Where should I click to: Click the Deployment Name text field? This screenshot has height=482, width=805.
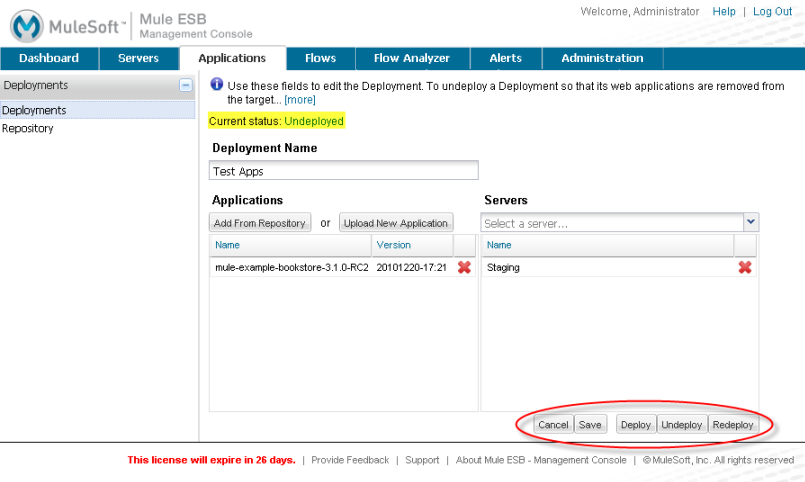pyautogui.click(x=345, y=171)
